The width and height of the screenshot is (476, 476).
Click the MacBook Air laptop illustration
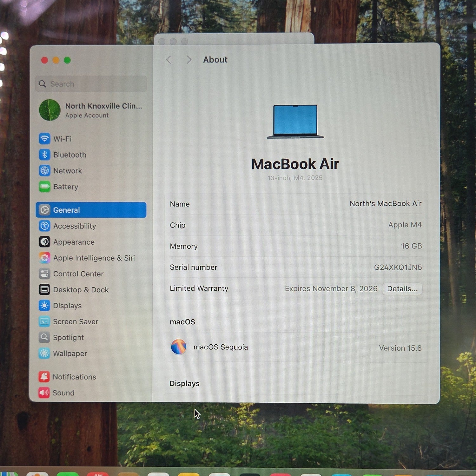pyautogui.click(x=295, y=122)
